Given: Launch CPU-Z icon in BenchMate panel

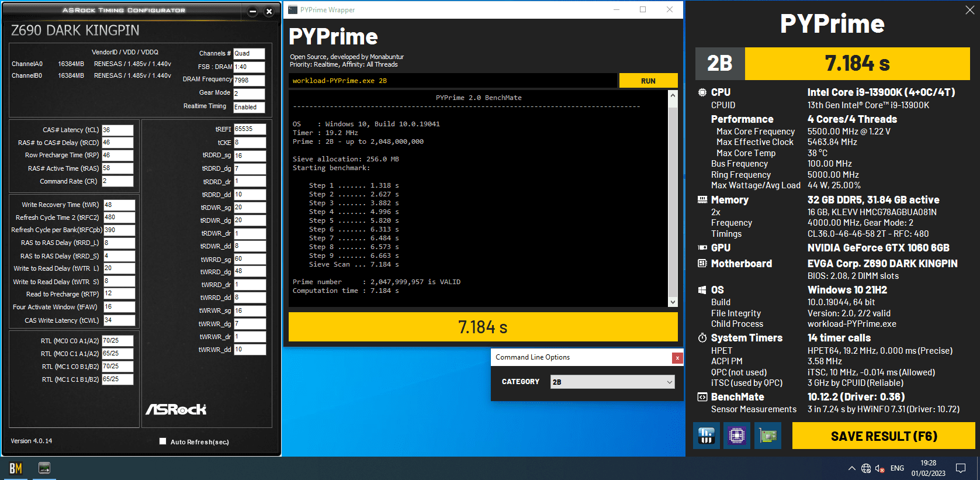Looking at the screenshot, I should [x=737, y=436].
